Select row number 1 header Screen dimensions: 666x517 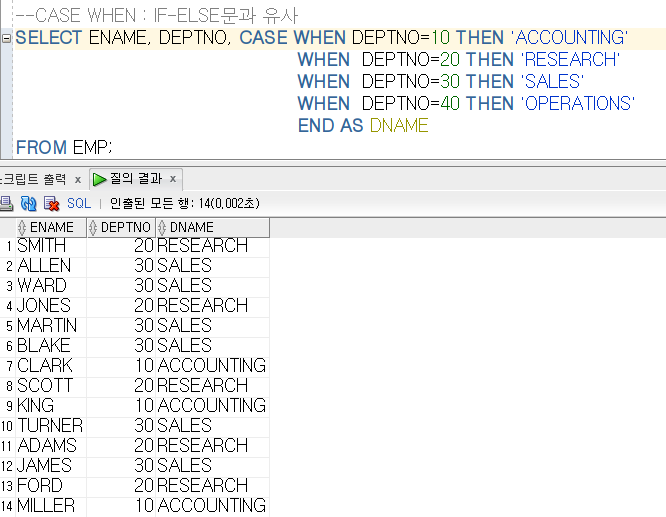pyautogui.click(x=8, y=246)
